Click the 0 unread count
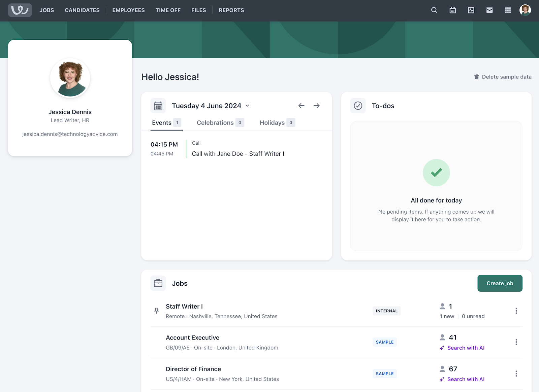The width and height of the screenshot is (539, 392). pos(473,316)
